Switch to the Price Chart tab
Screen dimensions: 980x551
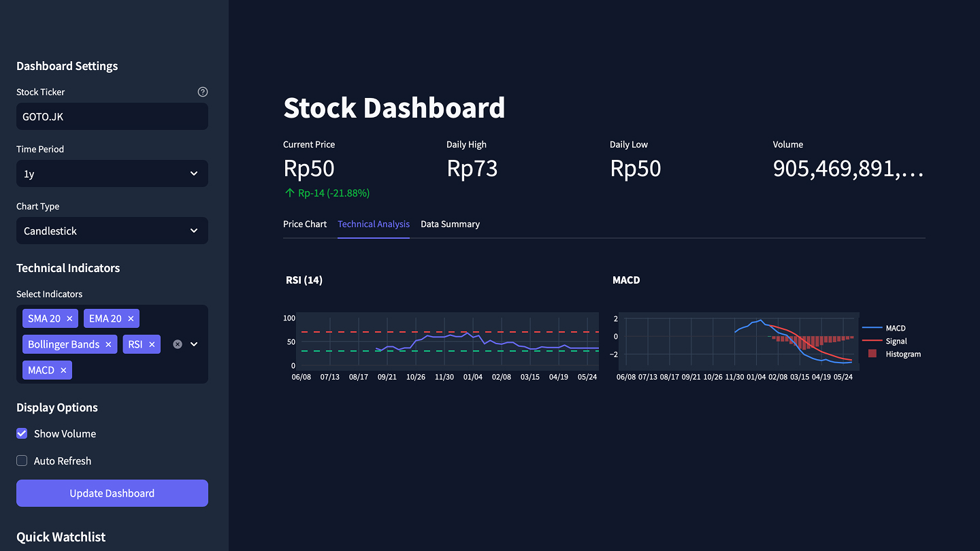tap(305, 224)
